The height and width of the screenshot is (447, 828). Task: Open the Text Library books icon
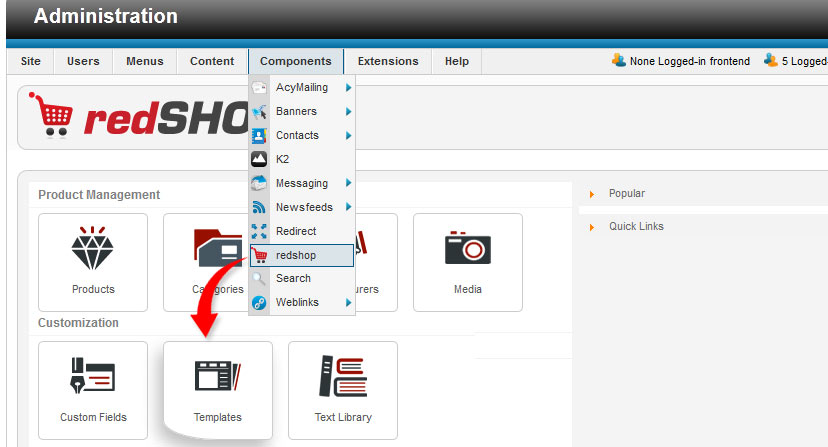[x=343, y=376]
